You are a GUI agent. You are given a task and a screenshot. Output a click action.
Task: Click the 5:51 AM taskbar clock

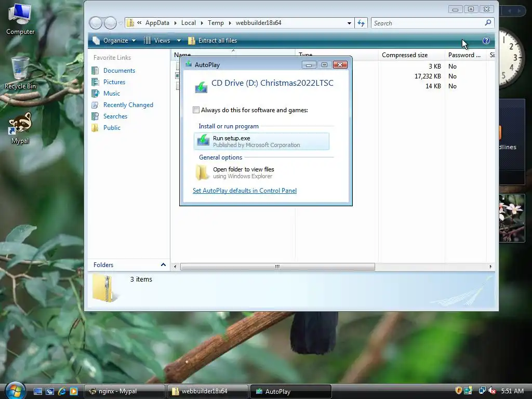512,391
